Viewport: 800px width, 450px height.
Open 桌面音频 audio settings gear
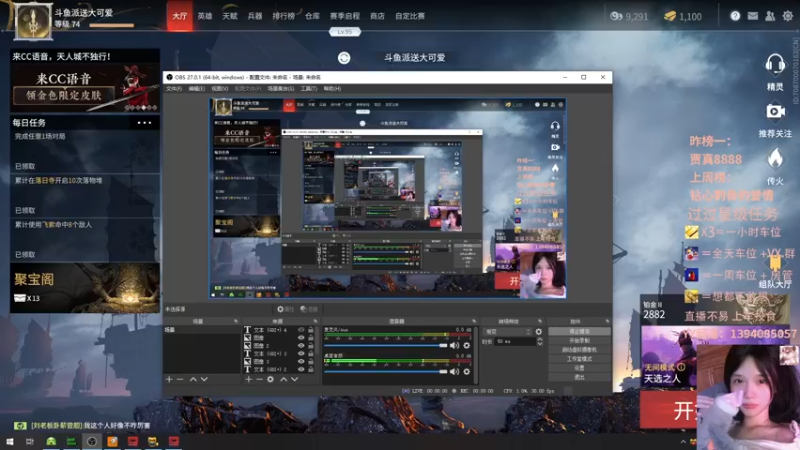pyautogui.click(x=466, y=371)
